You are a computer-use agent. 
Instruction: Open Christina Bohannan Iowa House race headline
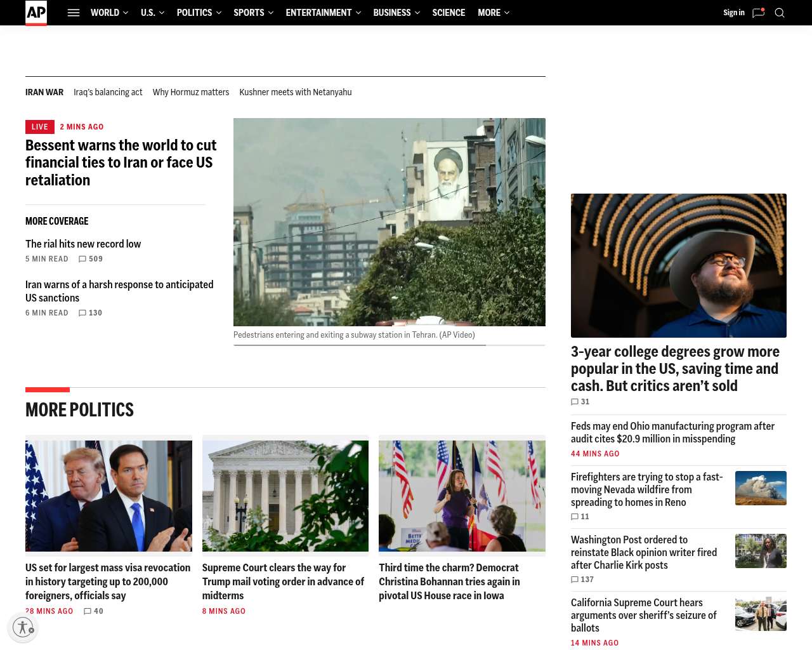click(449, 581)
